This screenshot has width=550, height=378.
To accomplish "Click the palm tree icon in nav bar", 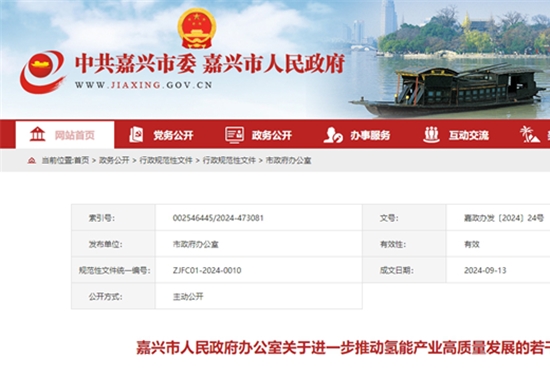I will click(x=529, y=135).
